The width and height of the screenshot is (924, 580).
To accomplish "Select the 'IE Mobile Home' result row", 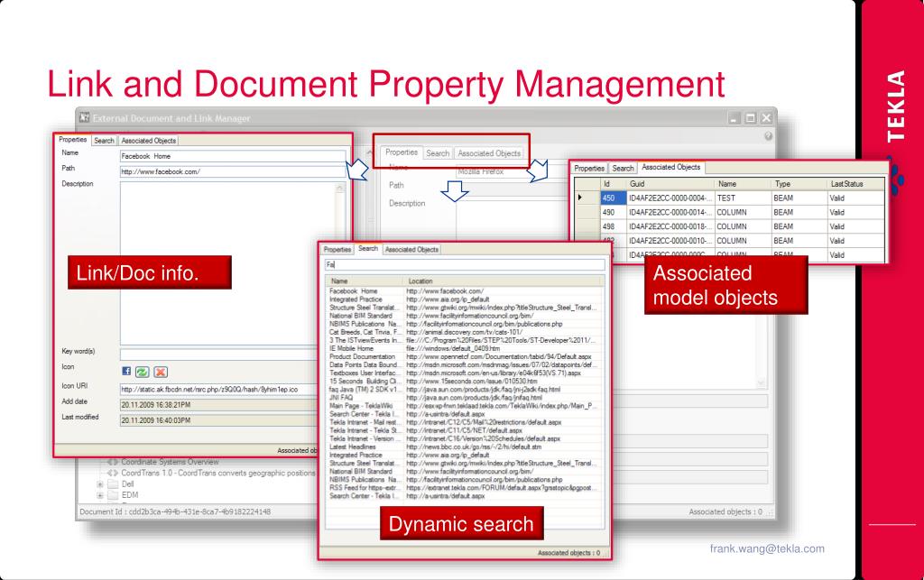I will tap(465, 348).
